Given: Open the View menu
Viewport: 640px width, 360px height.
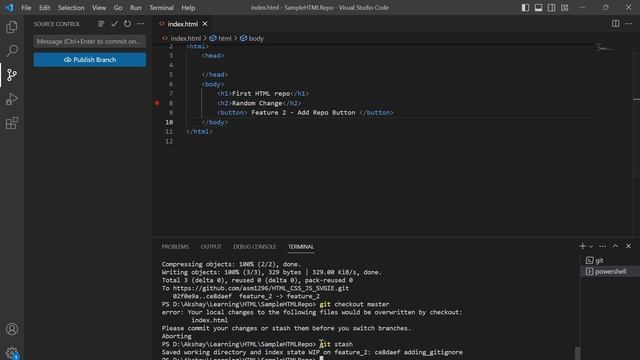Looking at the screenshot, I should click(x=99, y=7).
